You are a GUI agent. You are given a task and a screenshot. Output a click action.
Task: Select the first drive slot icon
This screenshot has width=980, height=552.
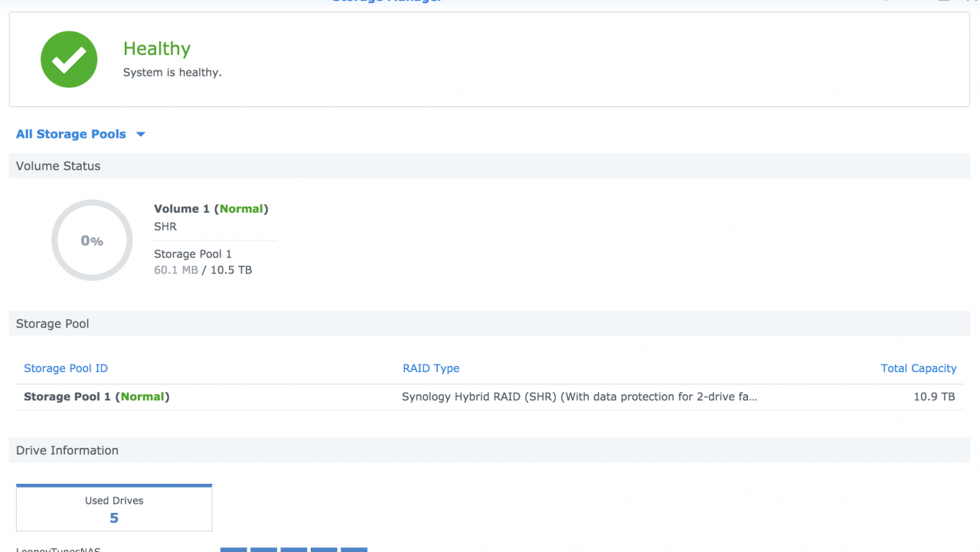click(x=234, y=550)
